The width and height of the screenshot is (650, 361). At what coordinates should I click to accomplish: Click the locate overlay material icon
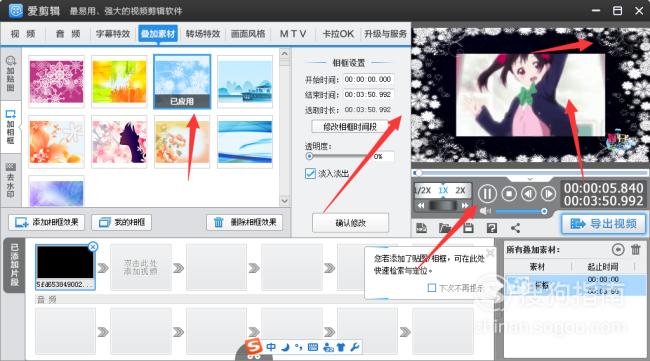coord(618,250)
